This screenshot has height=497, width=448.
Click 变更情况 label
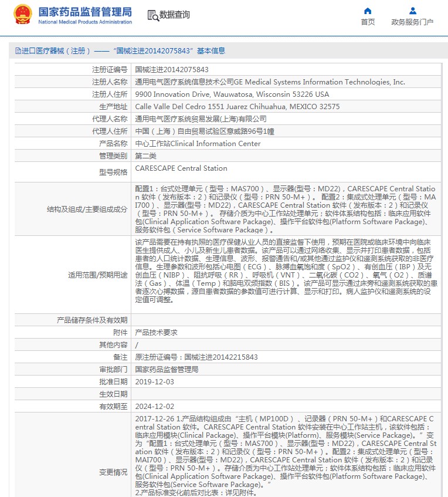[x=113, y=472]
